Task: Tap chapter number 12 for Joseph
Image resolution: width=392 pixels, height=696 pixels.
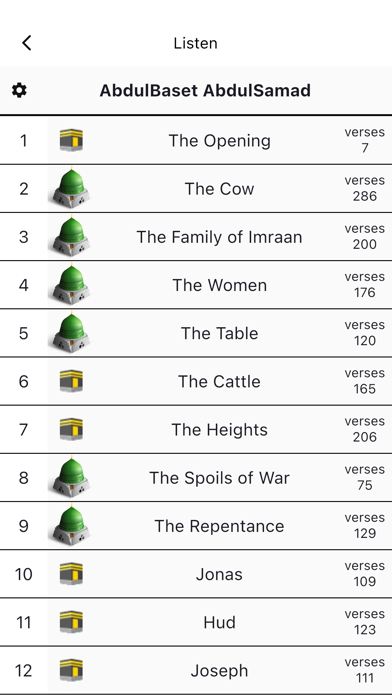Action: [x=24, y=670]
